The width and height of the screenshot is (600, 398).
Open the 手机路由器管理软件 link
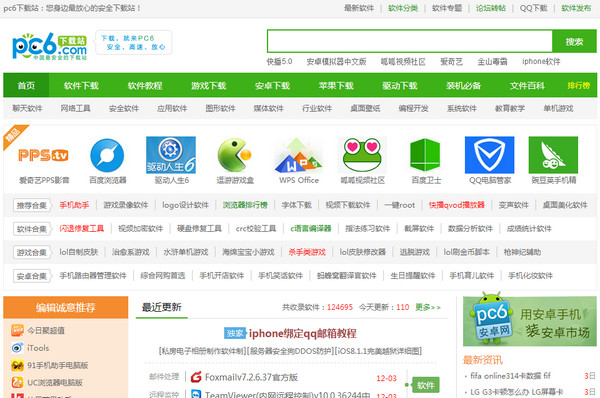93,276
